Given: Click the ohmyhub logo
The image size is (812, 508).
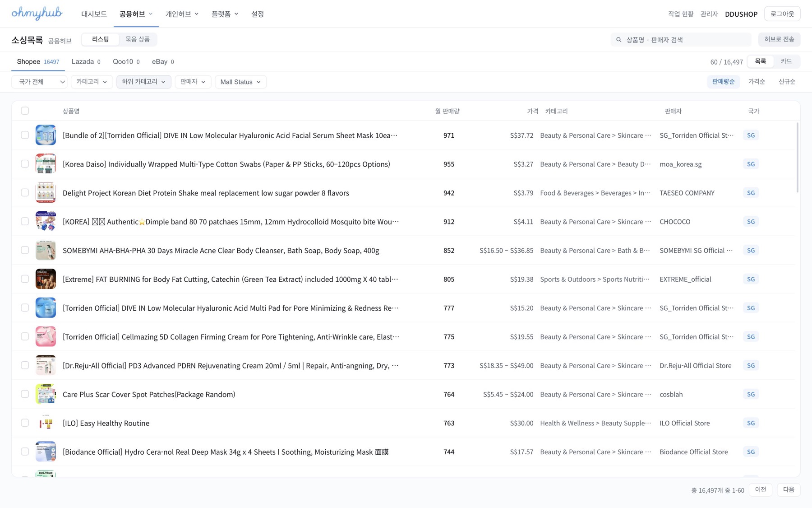Looking at the screenshot, I should pyautogui.click(x=37, y=14).
